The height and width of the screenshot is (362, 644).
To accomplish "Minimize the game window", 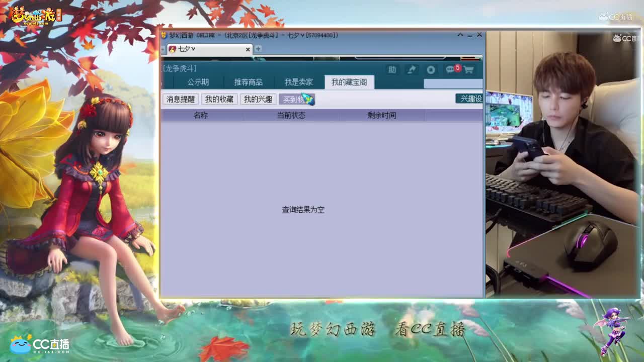I will [x=469, y=35].
